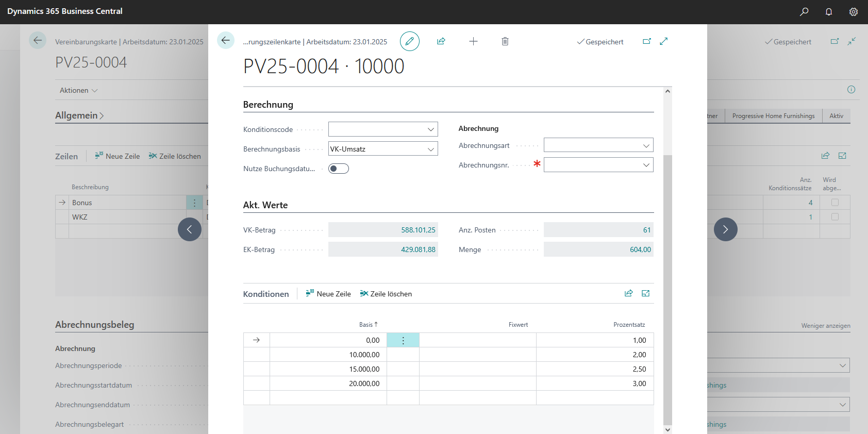Click the back arrow on the line card
Viewport: 868px width, 434px height.
tap(226, 40)
